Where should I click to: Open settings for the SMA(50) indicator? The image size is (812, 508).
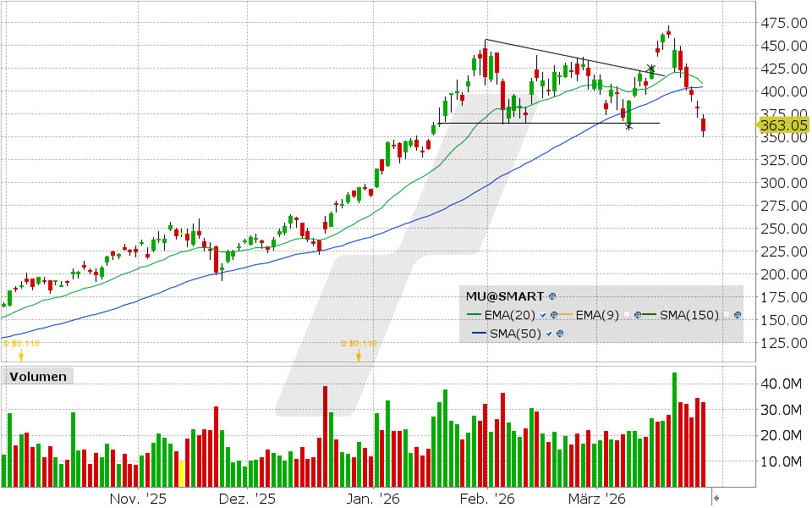click(x=560, y=334)
